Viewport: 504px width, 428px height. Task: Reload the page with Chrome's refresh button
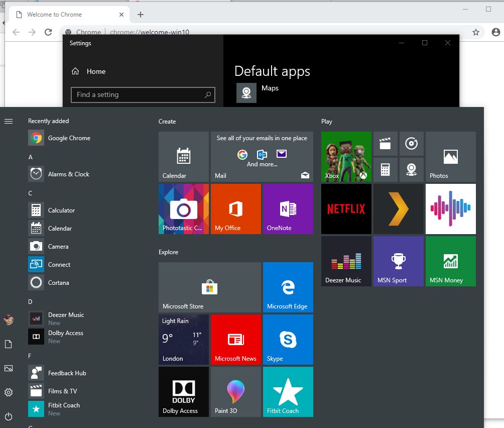coord(48,32)
